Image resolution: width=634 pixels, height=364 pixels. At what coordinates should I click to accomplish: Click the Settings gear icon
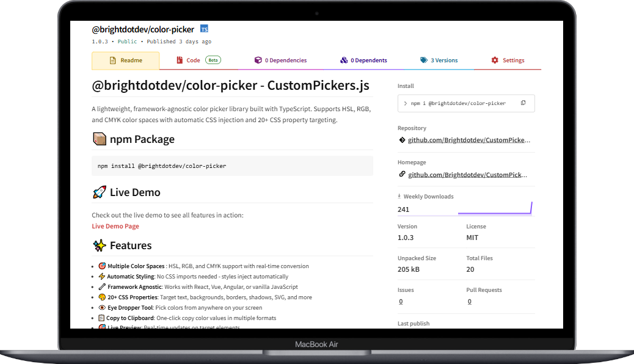(494, 60)
